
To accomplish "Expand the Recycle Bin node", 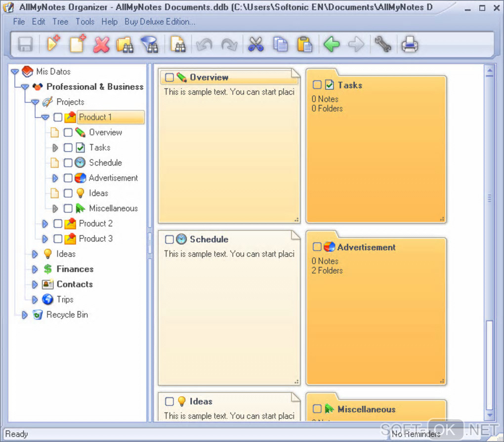I will coord(24,315).
